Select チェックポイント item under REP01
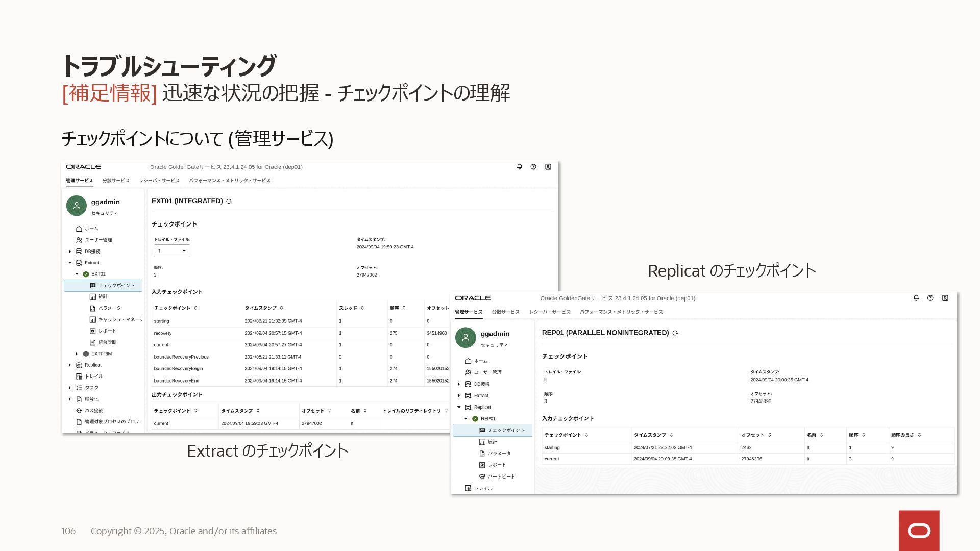The width and height of the screenshot is (980, 551). 505,430
